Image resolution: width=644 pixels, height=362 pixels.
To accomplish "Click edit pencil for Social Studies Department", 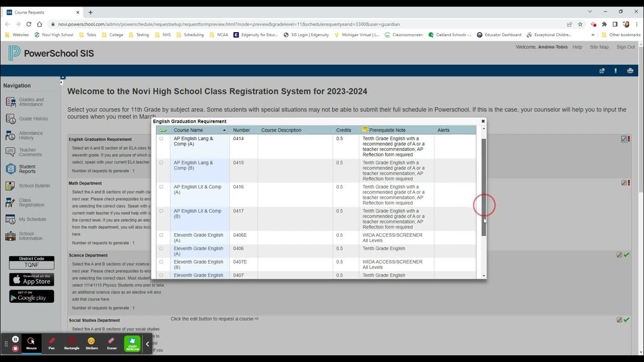I will (x=619, y=320).
